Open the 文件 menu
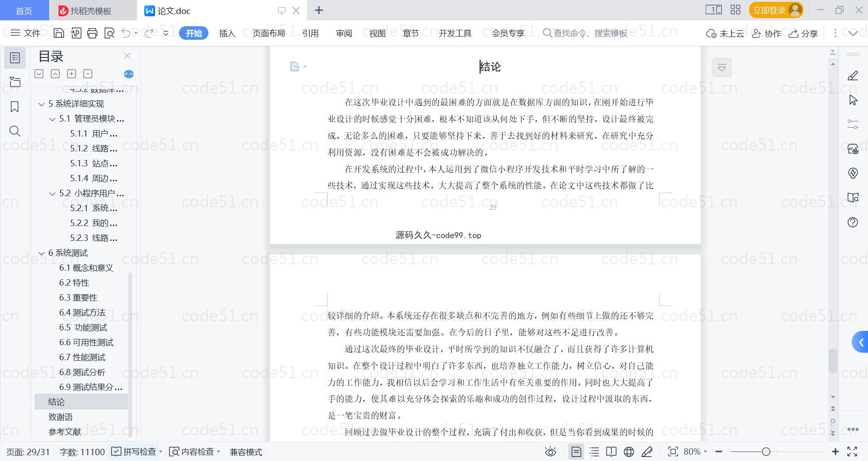 [x=25, y=33]
